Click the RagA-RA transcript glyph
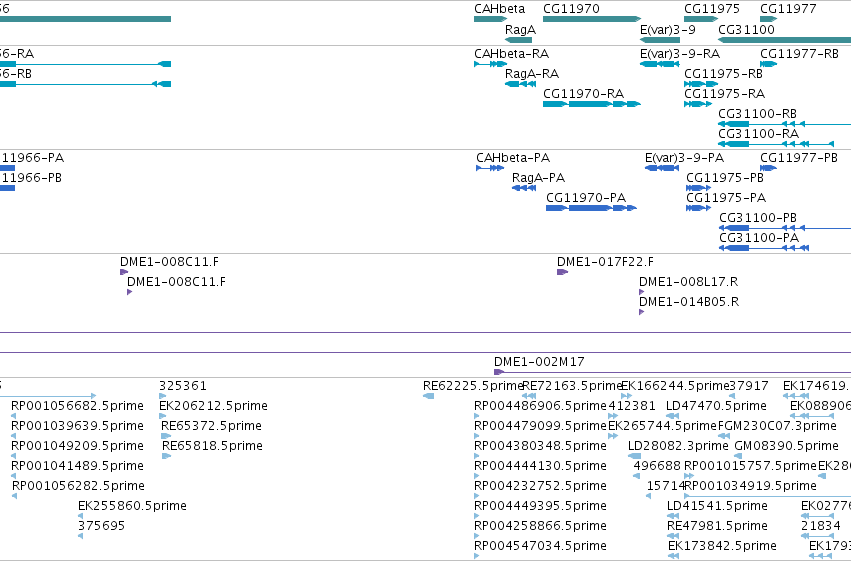The height and width of the screenshot is (561, 851). coord(520,84)
